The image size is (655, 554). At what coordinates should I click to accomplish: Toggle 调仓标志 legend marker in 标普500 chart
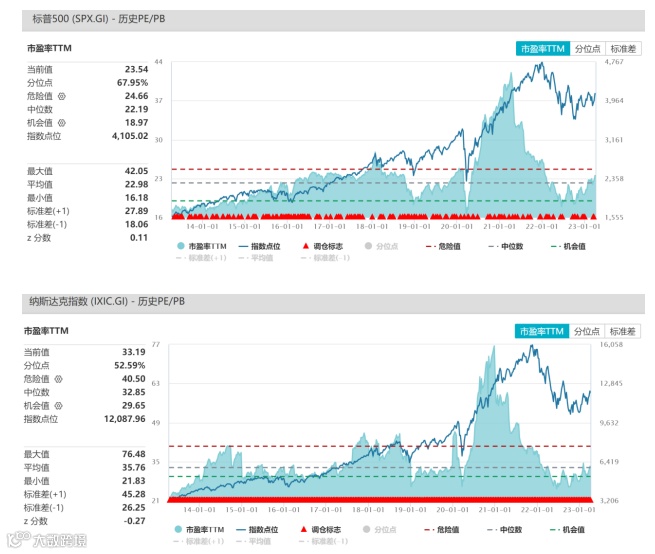[322, 247]
